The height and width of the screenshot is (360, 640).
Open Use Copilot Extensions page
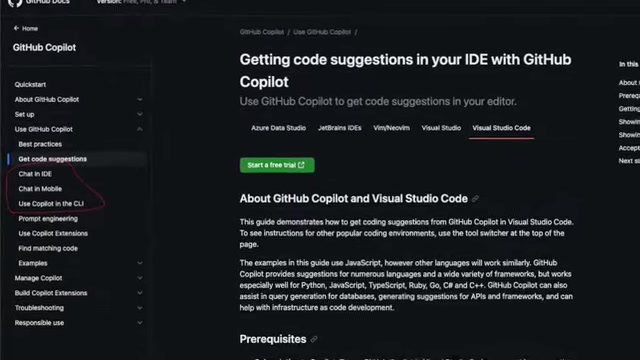pos(53,233)
